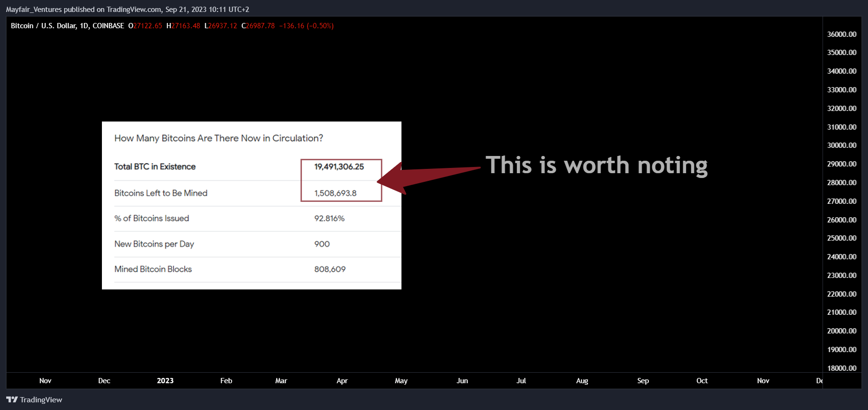Click the -136.16 (-0.50%) change value
This screenshot has width=868, height=410.
point(306,26)
